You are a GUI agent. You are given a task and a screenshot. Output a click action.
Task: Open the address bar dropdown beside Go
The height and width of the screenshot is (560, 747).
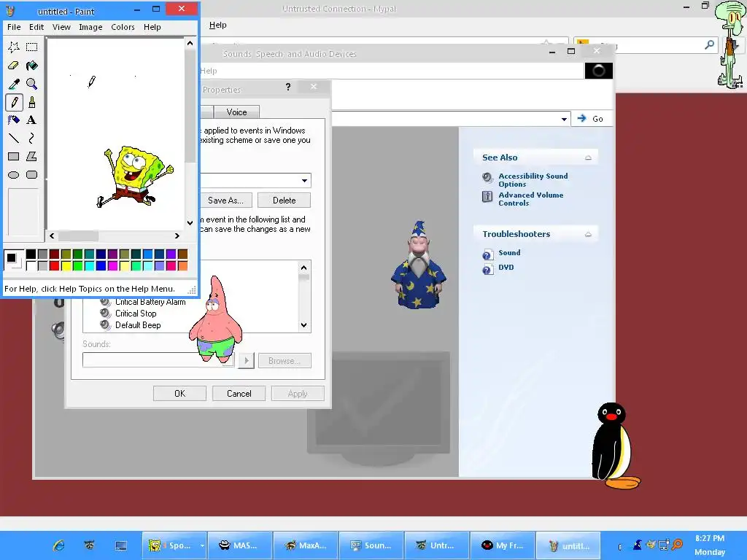point(564,119)
